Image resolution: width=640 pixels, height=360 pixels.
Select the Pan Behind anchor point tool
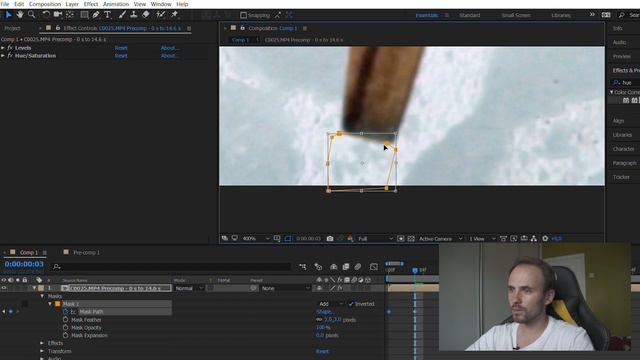pos(70,15)
